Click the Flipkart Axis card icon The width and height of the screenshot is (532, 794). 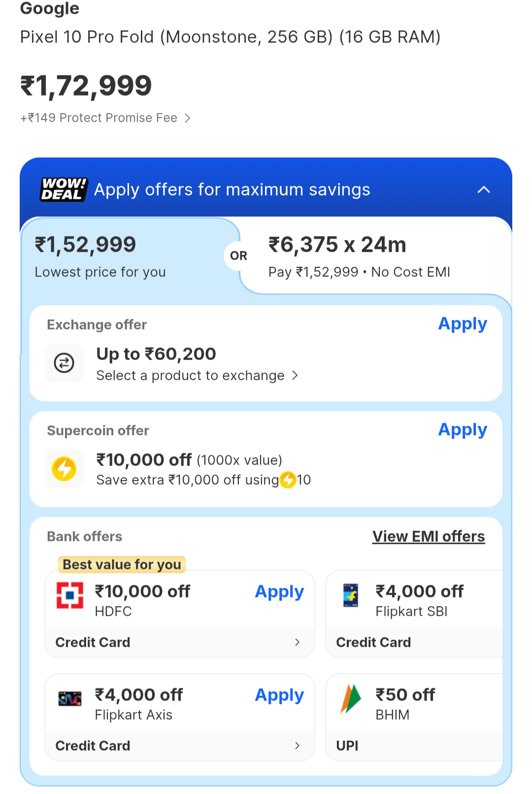[x=70, y=698]
